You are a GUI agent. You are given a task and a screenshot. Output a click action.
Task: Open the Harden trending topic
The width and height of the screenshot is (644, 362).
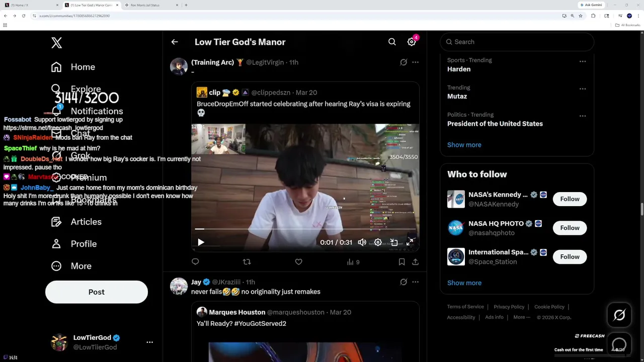click(459, 69)
